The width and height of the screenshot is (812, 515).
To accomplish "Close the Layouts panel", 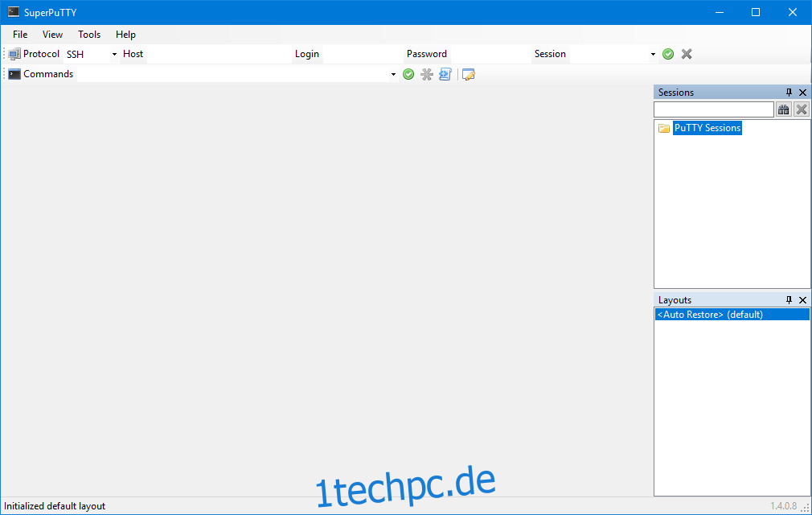I will [x=802, y=300].
